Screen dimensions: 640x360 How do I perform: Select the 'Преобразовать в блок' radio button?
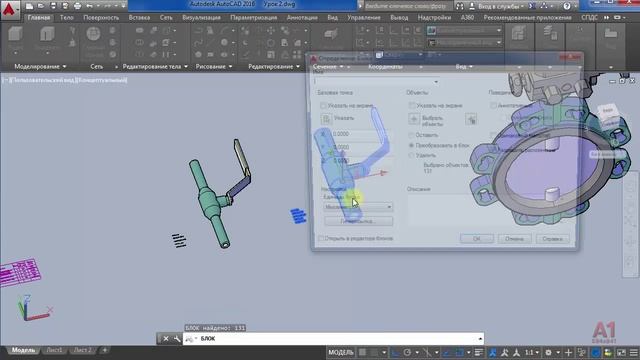point(411,145)
